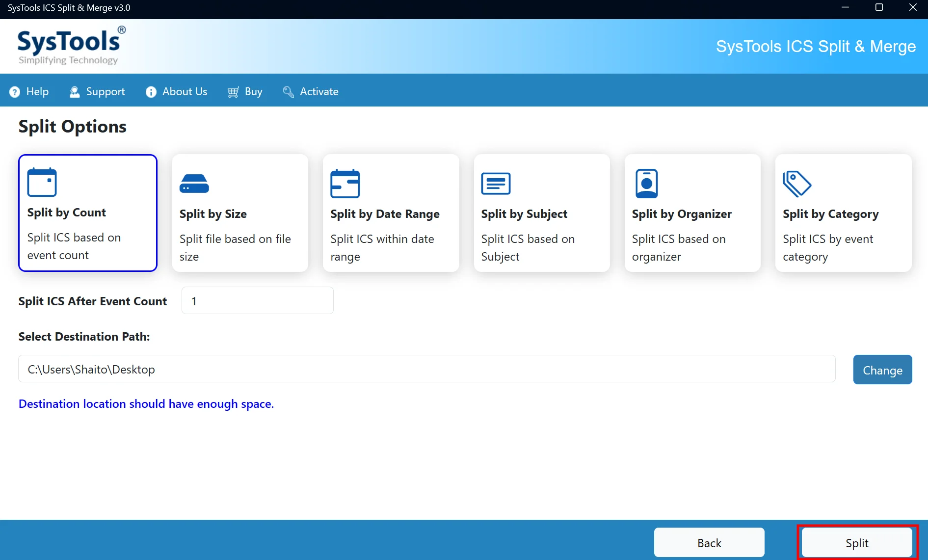Viewport: 928px width, 560px height.
Task: Select the Split by Size option card
Action: click(x=240, y=213)
